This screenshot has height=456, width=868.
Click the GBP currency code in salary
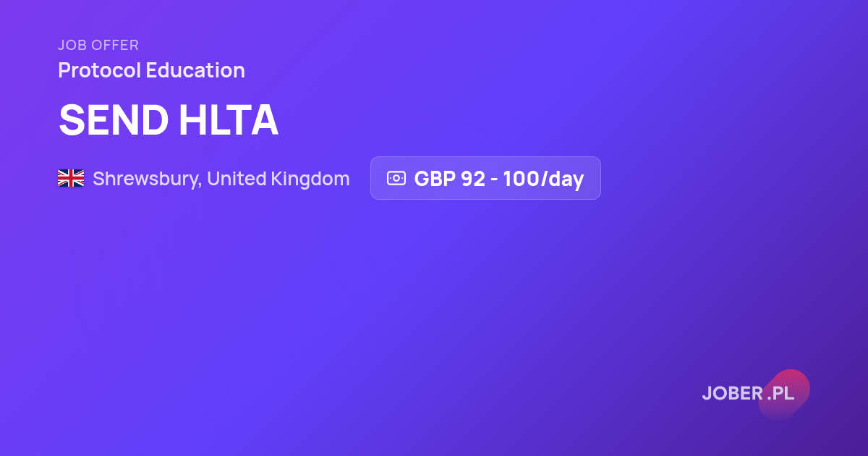tap(434, 178)
